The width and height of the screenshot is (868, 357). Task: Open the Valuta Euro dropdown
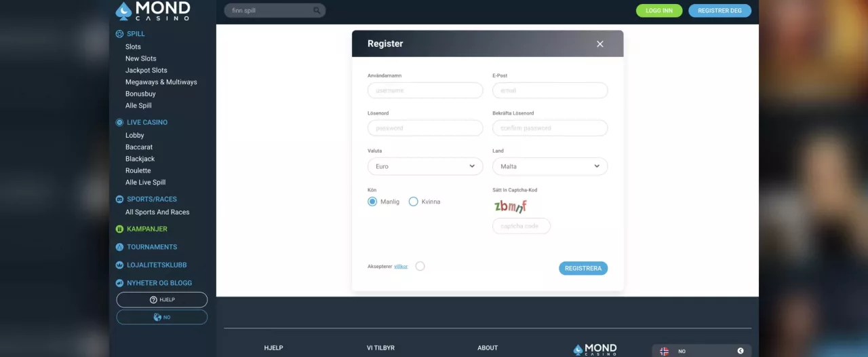coord(425,166)
